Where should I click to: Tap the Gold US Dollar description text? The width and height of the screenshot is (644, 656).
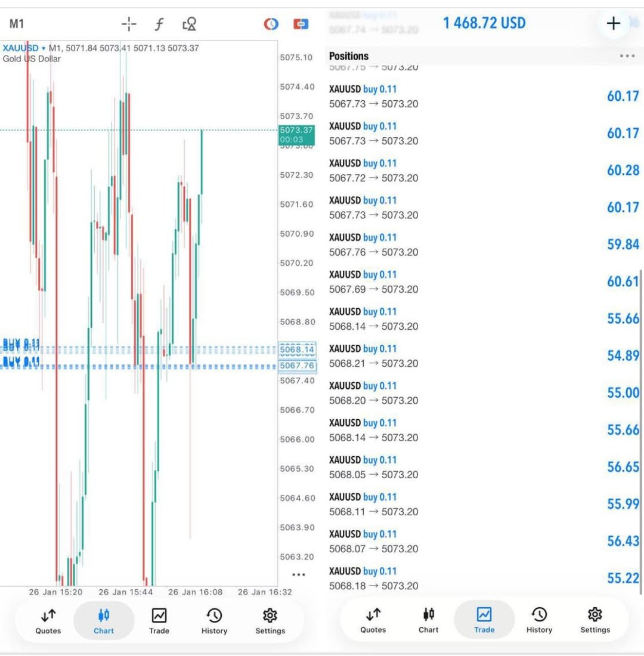(32, 59)
